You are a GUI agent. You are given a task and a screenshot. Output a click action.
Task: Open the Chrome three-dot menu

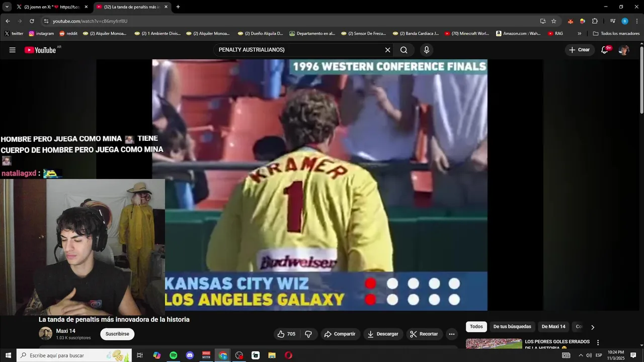637,21
